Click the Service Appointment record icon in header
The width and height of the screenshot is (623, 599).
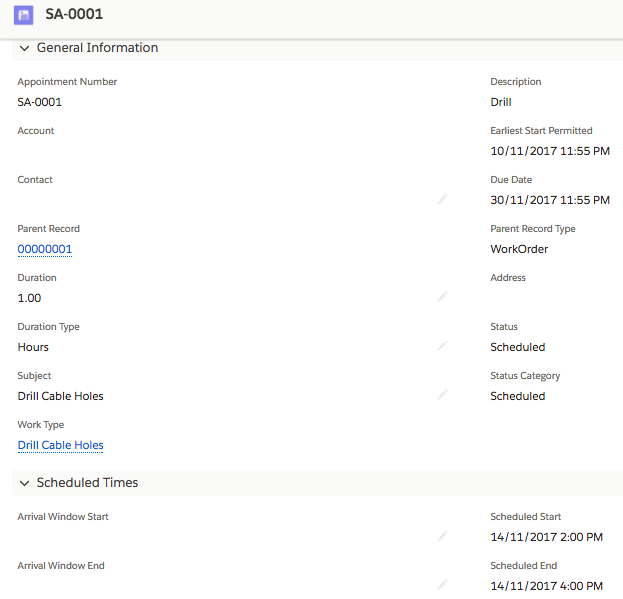coord(23,15)
